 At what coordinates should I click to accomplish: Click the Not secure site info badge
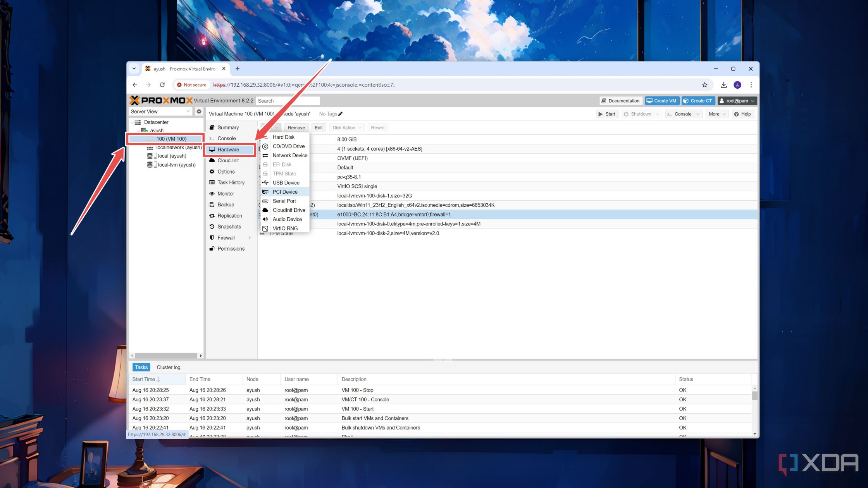tap(191, 85)
